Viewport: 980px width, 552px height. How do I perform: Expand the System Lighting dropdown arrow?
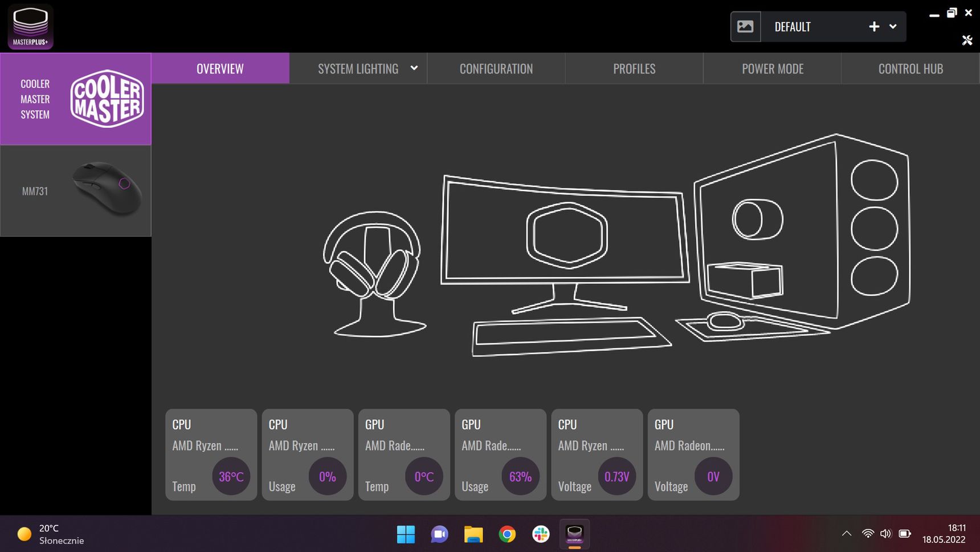point(414,68)
